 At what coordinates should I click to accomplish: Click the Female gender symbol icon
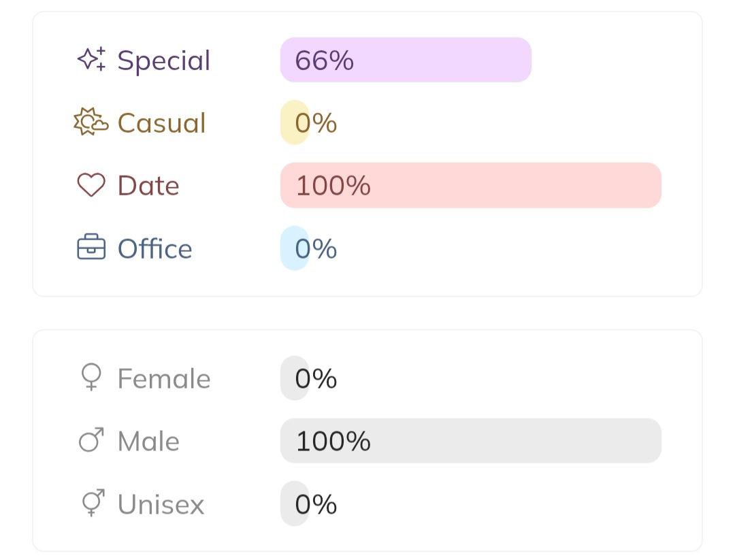[91, 378]
